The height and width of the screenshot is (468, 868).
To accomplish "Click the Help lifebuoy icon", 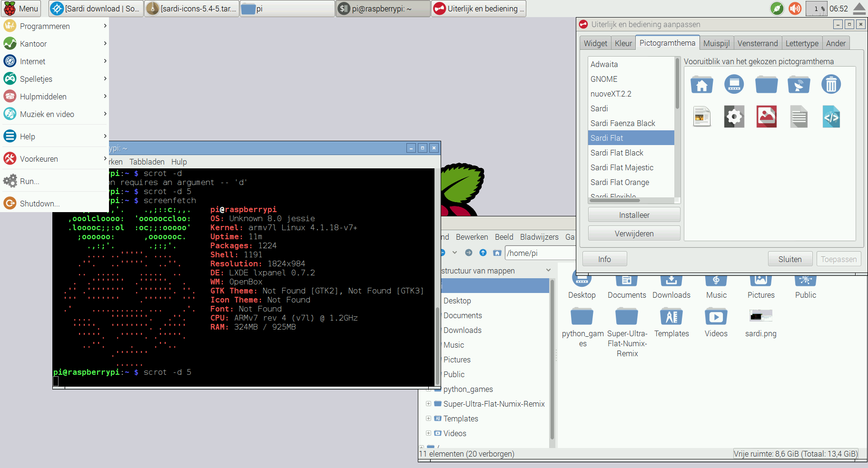I will [10, 136].
